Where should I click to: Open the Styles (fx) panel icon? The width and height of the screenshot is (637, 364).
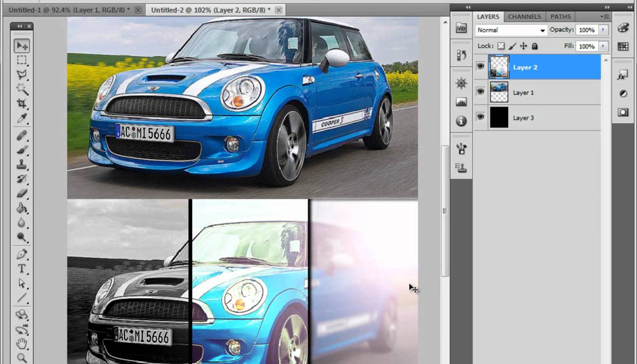pyautogui.click(x=623, y=75)
